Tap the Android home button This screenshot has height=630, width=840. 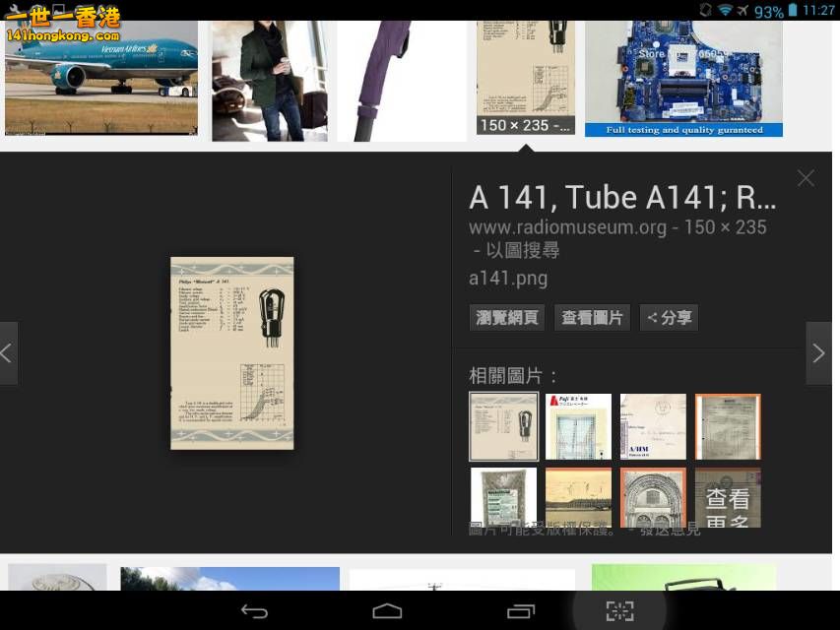[x=387, y=610]
